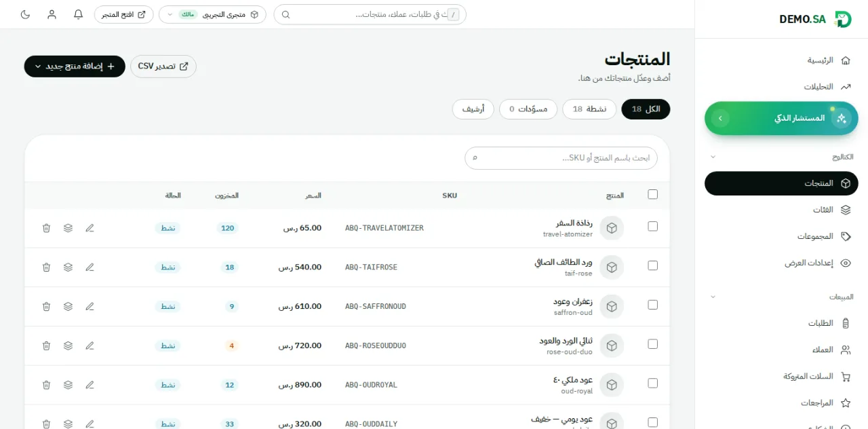
Task: Open notifications bell icon
Action: pos(79,14)
